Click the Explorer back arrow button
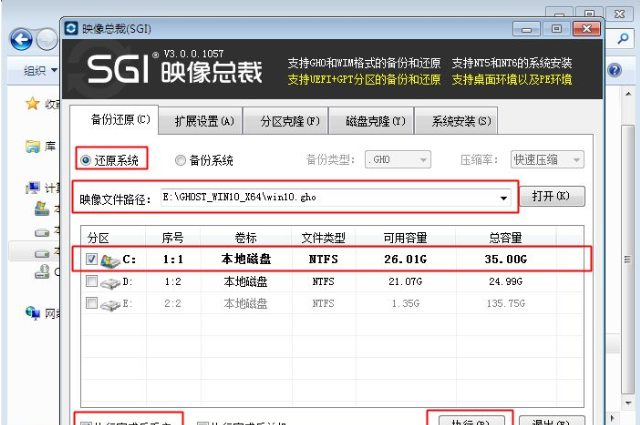The width and height of the screenshot is (640, 425). 20,40
